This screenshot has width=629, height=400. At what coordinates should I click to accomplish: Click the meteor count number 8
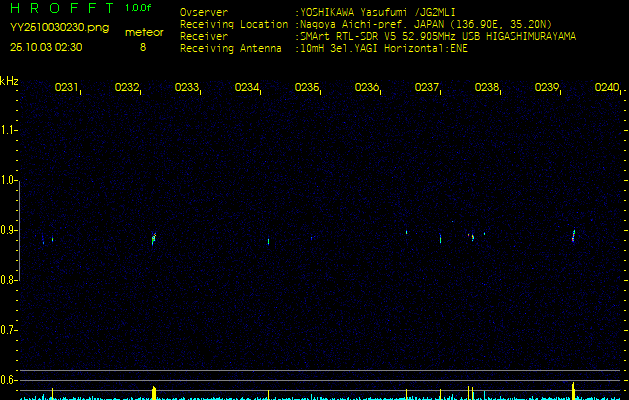(142, 47)
